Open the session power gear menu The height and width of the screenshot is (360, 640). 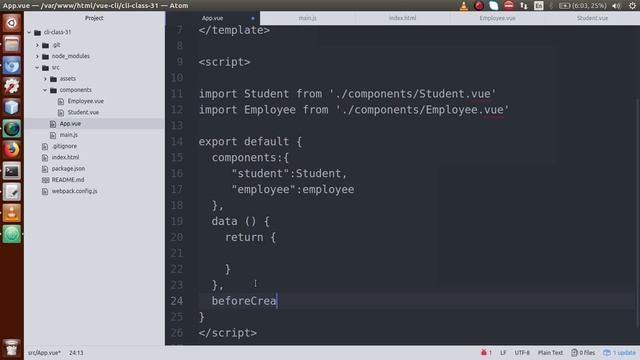tap(632, 6)
